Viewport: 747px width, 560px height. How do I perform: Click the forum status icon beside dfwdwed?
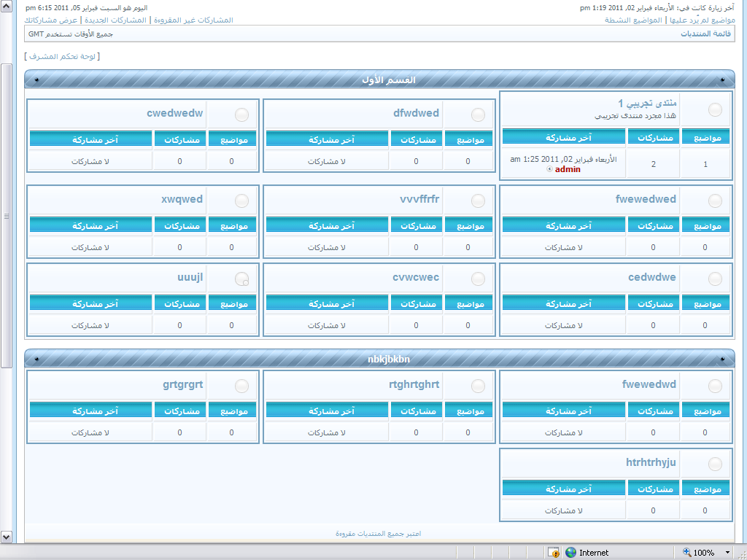(x=478, y=115)
